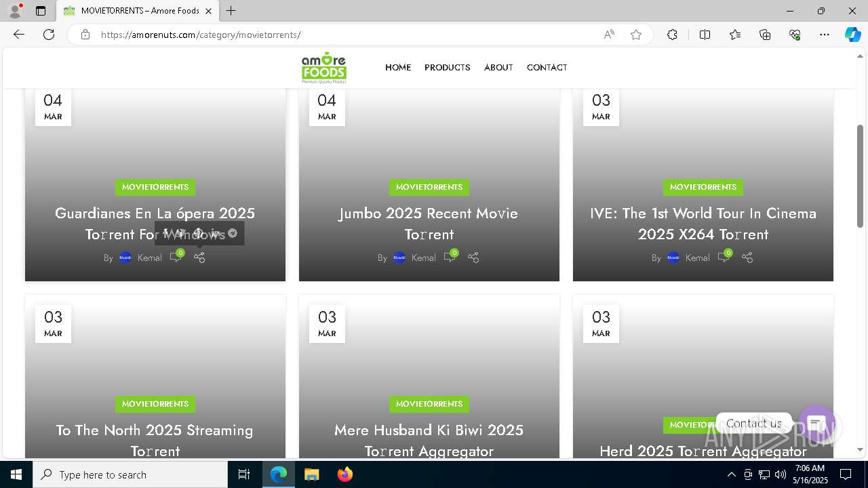Screen dimensions: 868x488
Task: Open Mere Husband Ki Biwi 2025 post
Action: 429,441
